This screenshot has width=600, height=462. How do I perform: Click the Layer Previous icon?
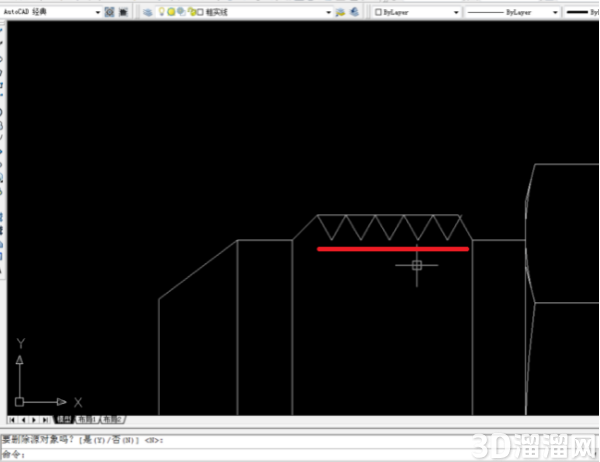pyautogui.click(x=354, y=12)
